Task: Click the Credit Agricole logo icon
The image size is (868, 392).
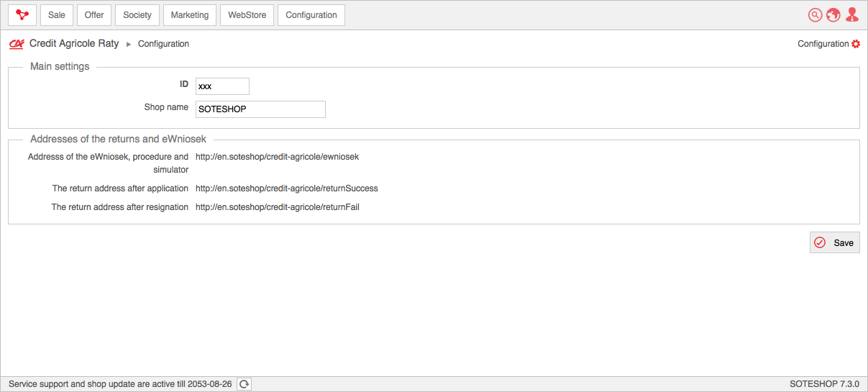Action: tap(17, 44)
